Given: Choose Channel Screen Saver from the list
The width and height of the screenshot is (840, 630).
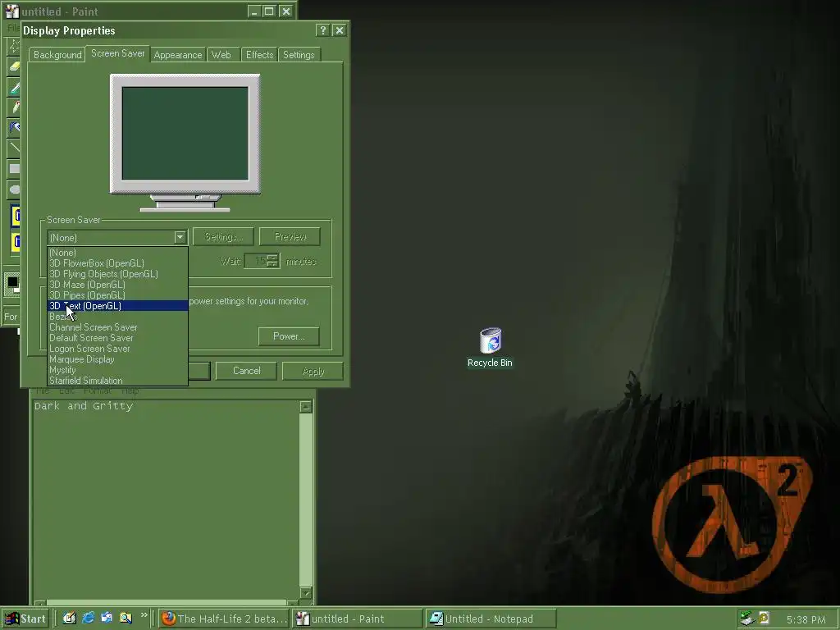Looking at the screenshot, I should (118, 327).
